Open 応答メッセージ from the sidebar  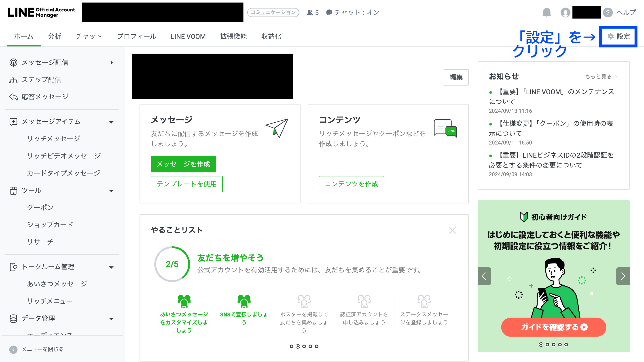coord(45,97)
